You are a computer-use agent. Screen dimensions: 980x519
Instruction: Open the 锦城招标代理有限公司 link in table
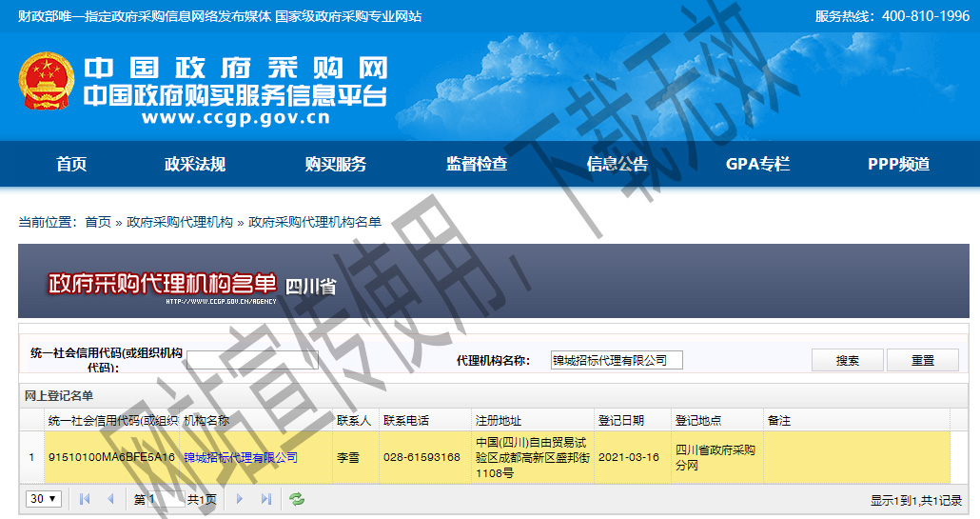pos(241,458)
